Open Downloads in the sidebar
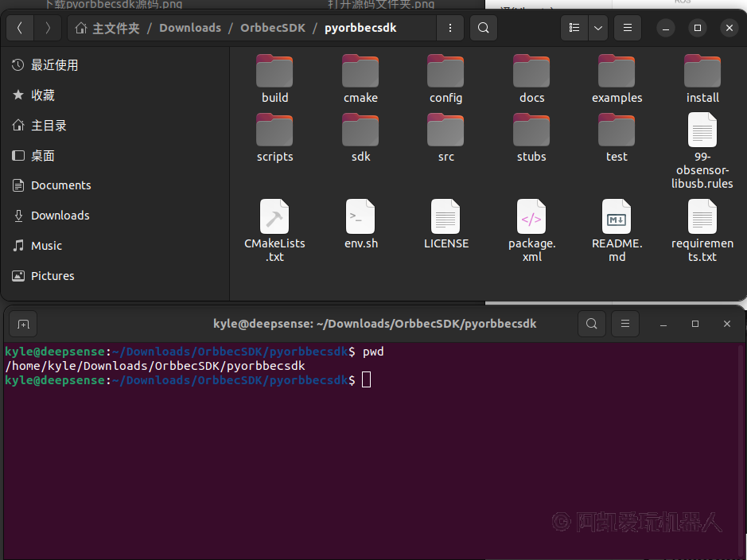Image resolution: width=747 pixels, height=560 pixels. pos(115,216)
